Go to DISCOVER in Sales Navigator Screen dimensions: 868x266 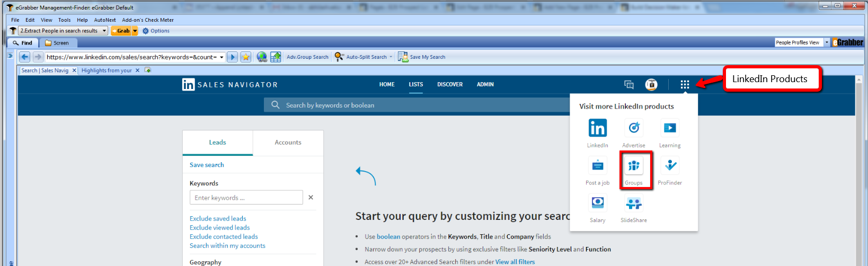point(450,84)
